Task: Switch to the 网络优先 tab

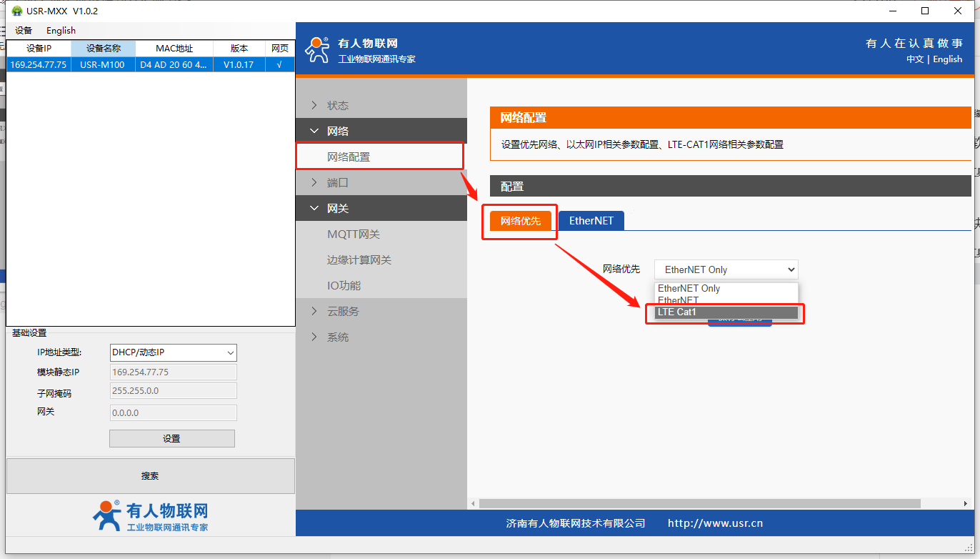Action: point(521,221)
